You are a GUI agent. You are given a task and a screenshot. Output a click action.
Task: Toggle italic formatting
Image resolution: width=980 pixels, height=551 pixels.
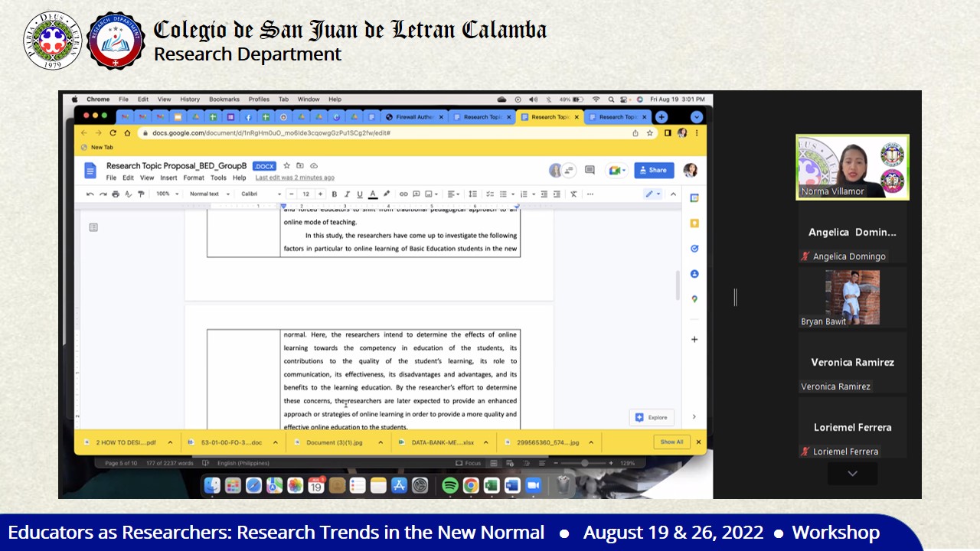point(347,194)
